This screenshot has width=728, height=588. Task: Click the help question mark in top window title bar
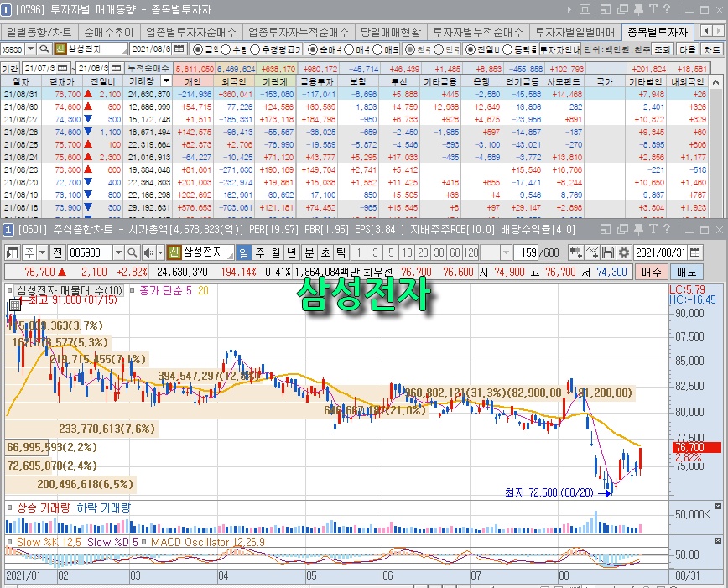pyautogui.click(x=667, y=10)
